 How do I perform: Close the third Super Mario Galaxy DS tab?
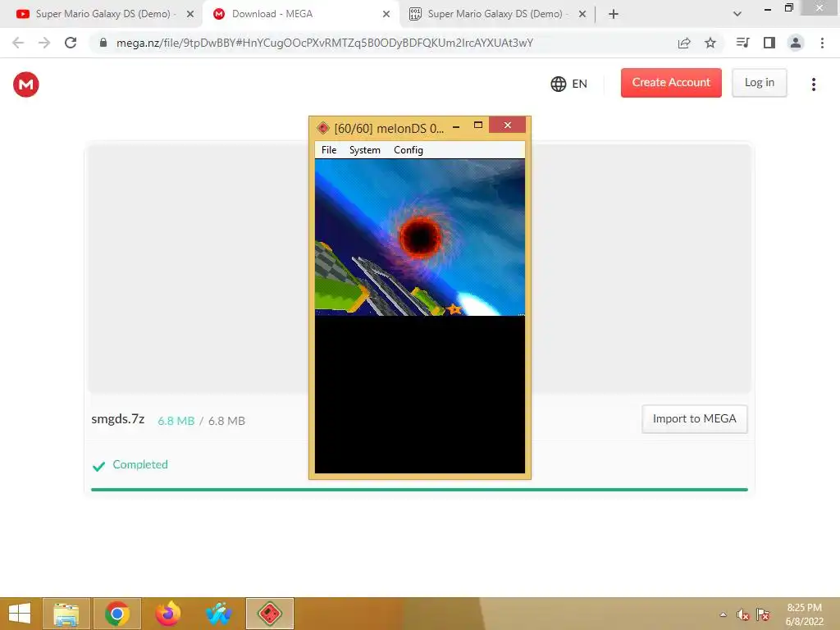(x=582, y=14)
